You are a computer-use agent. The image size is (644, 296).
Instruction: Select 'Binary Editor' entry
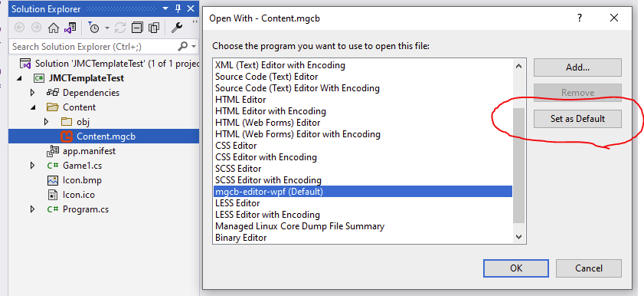241,238
